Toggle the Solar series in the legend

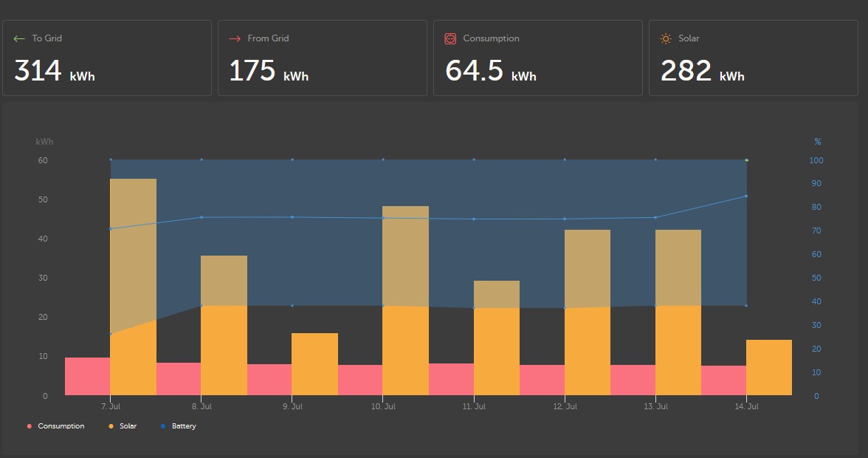[123, 426]
